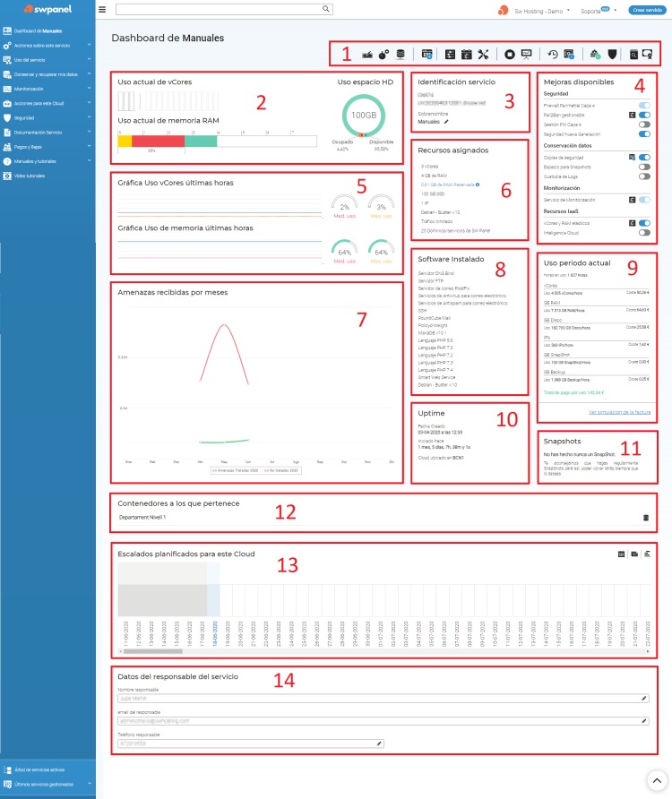
Task: Click the settings icon next to Fail2Ban gestionable
Action: click(633, 116)
